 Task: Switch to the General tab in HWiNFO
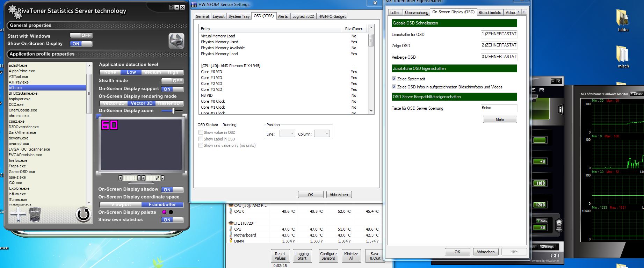[202, 16]
